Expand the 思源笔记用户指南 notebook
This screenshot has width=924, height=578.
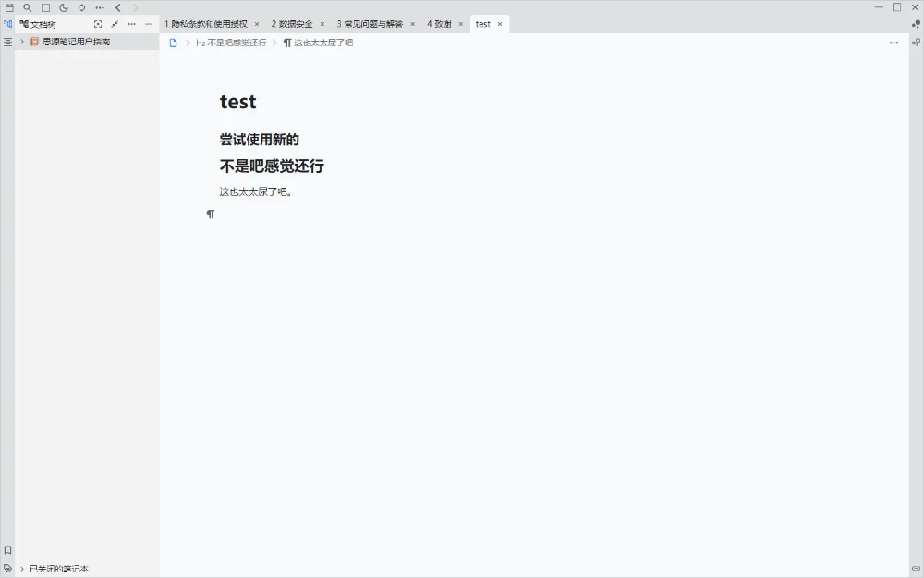pos(22,42)
